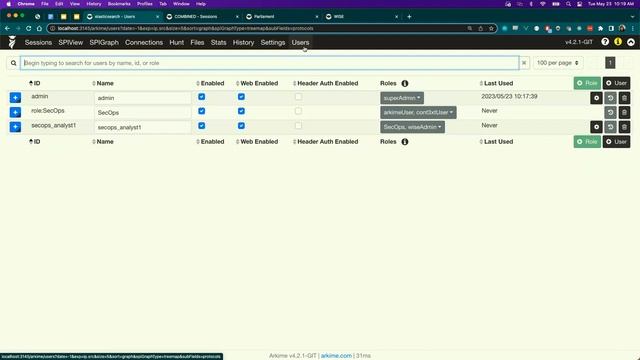Toggle Header Auth Enabled for role:SecOps
Screen dimensions: 640x360
point(298,111)
